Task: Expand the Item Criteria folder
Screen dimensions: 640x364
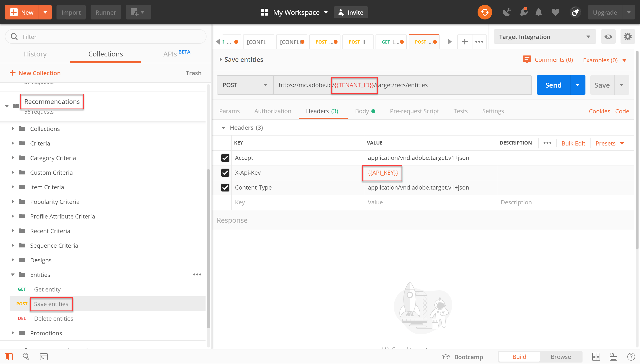Action: click(13, 187)
